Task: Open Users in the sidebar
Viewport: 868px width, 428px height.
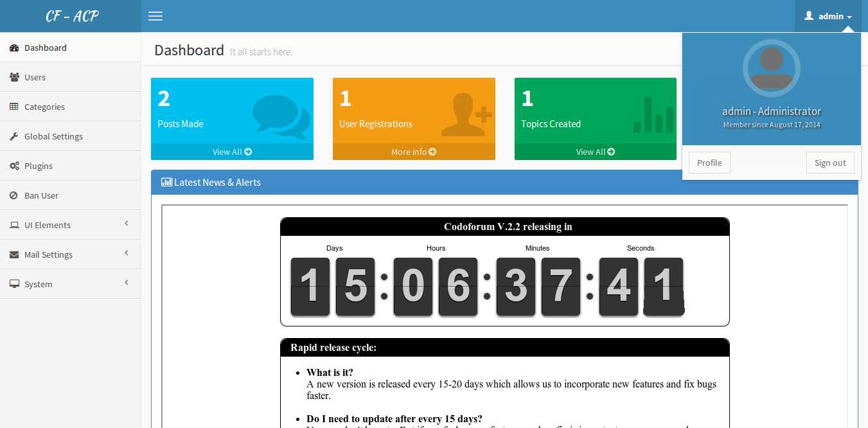Action: pyautogui.click(x=71, y=77)
